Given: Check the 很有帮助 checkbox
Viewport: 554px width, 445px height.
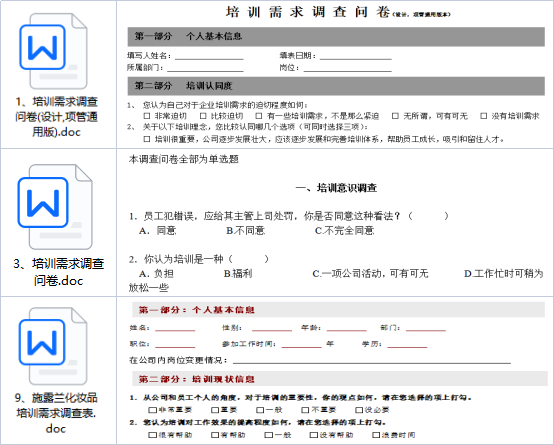Looking at the screenshot, I should tap(153, 435).
